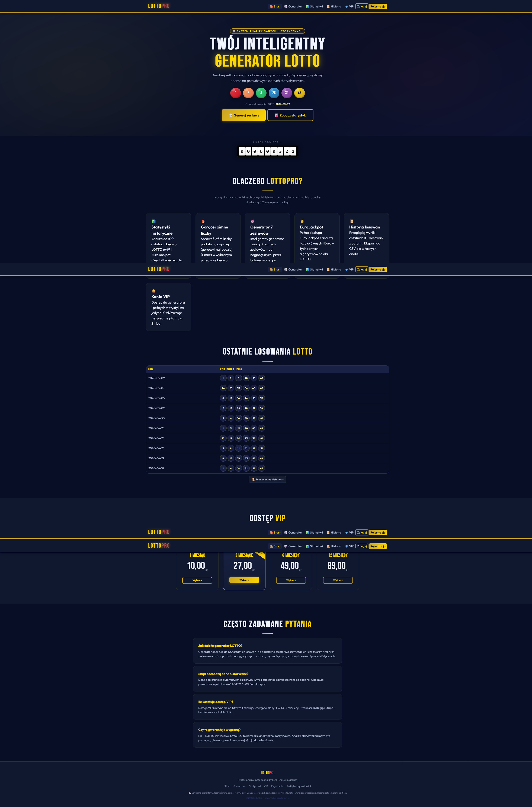
Task: Click the question Jak działa generator LOTTO?
Action: tap(220, 646)
